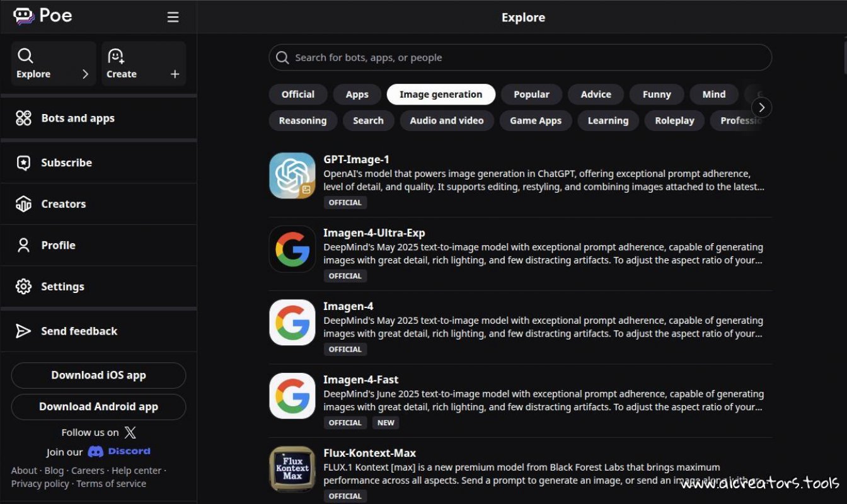
Task: Expand the Explore chevron arrow
Action: click(x=85, y=74)
